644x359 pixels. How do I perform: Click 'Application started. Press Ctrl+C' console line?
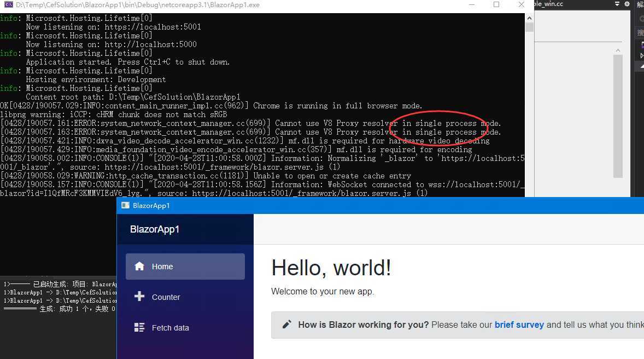click(x=128, y=62)
